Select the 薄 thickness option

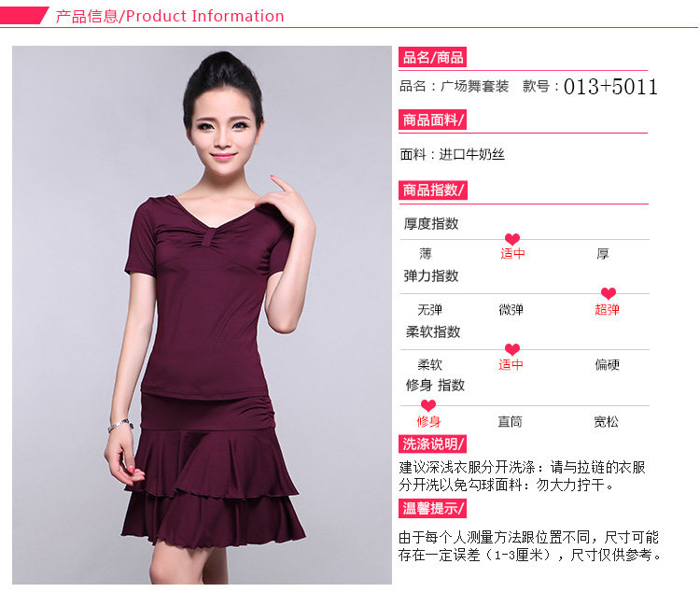tap(426, 254)
